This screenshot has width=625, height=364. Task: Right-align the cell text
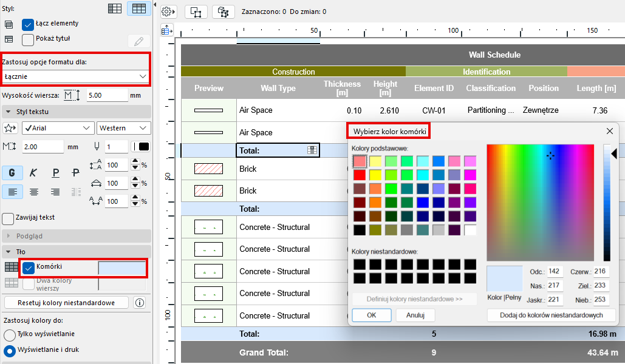[x=55, y=192]
